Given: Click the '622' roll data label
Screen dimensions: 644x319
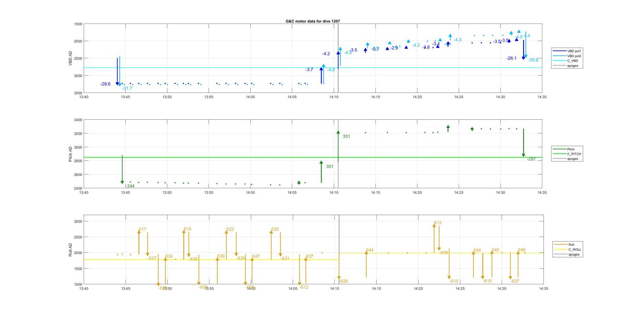Looking at the screenshot, I should click(230, 229).
